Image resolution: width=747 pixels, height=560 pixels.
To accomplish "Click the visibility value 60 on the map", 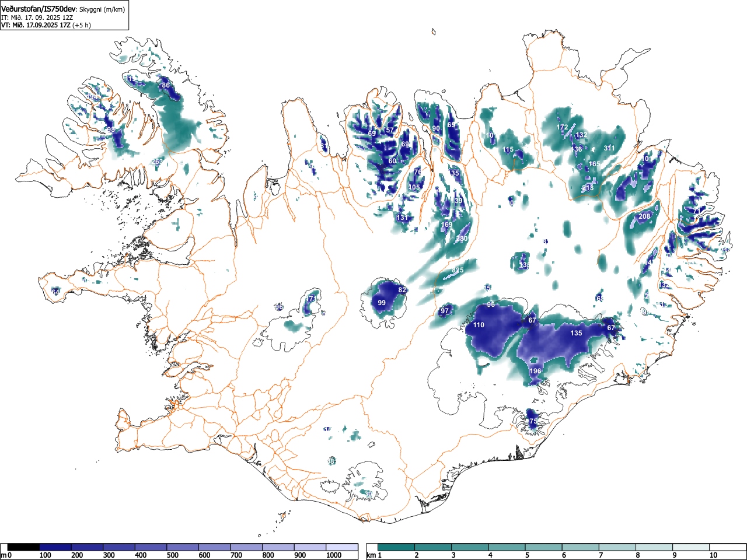I will (392, 161).
